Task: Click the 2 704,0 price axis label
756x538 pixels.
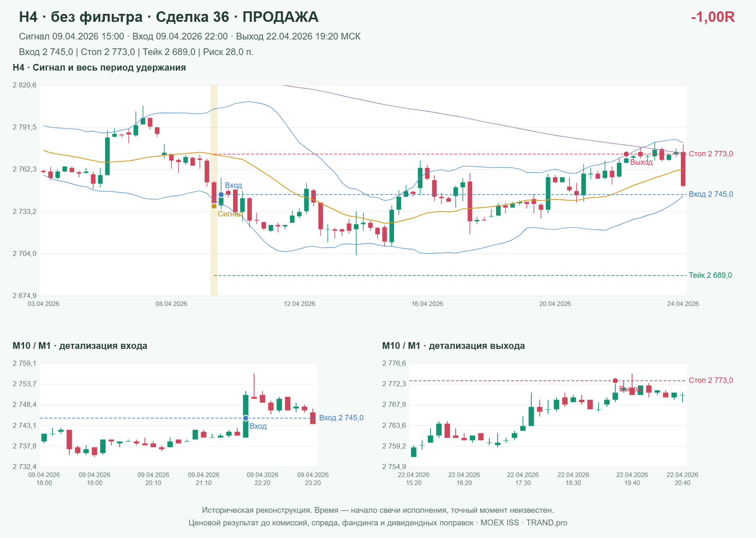Action: tap(25, 253)
